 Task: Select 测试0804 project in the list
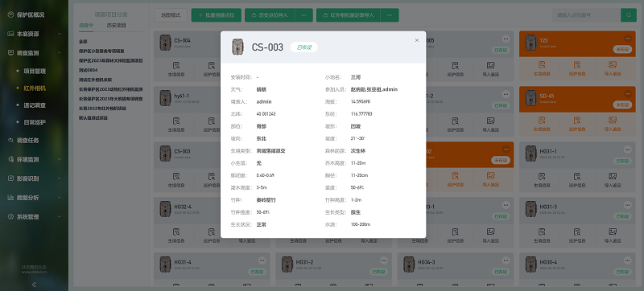(88, 70)
